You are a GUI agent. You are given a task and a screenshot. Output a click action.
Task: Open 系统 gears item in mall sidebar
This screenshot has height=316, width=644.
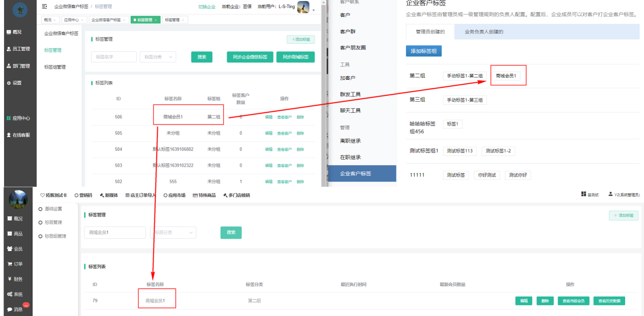pos(15,294)
